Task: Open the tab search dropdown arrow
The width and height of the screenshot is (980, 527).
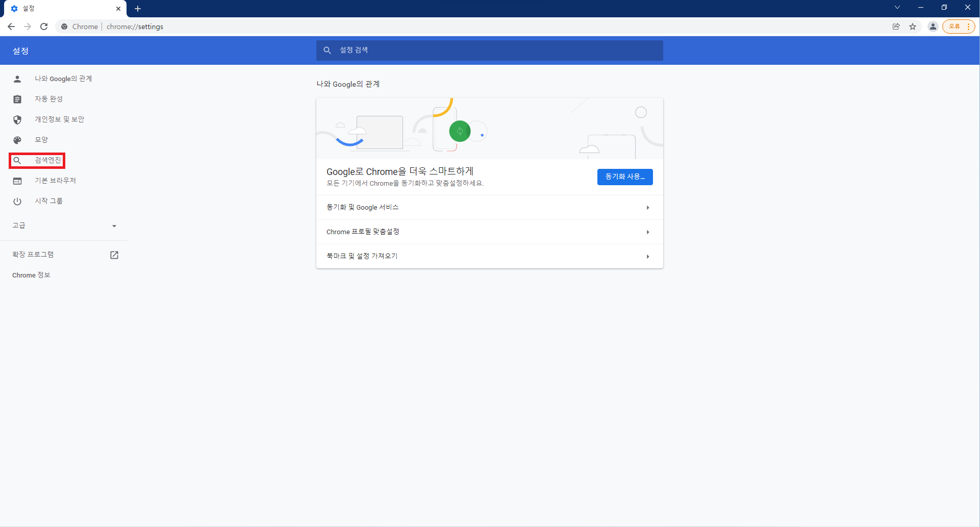Action: 897,8
